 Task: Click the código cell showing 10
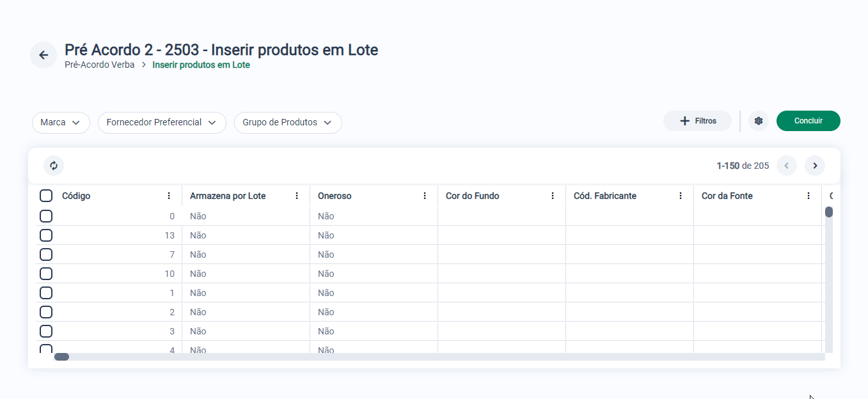point(118,274)
